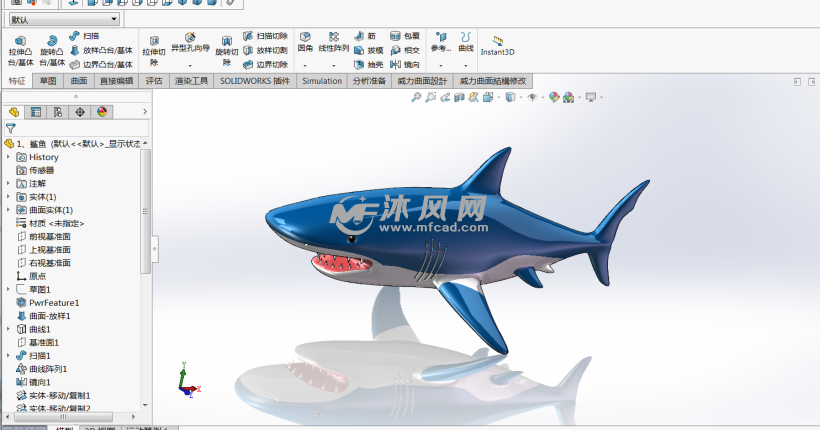820x430 pixels.
Task: Select PwrFeature1 in the feature tree
Action: pyautogui.click(x=54, y=302)
